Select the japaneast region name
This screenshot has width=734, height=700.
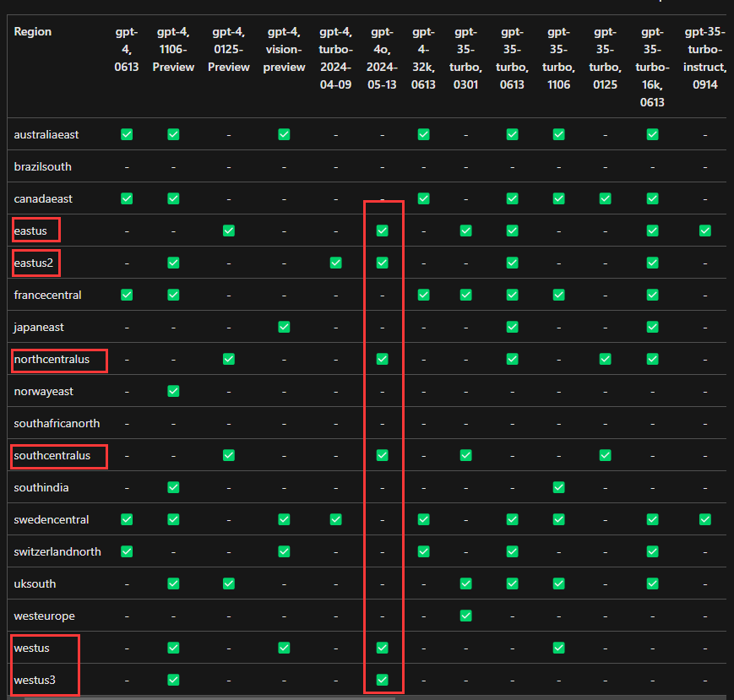pos(38,327)
